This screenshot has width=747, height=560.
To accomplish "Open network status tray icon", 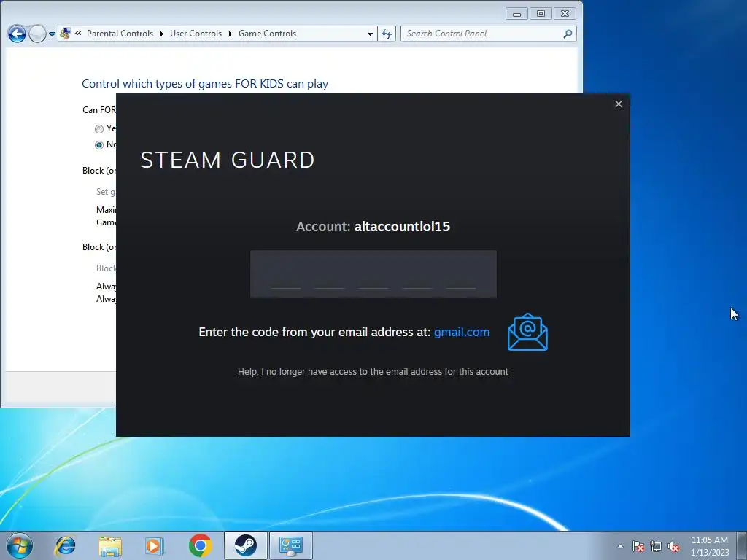I will pos(656,546).
